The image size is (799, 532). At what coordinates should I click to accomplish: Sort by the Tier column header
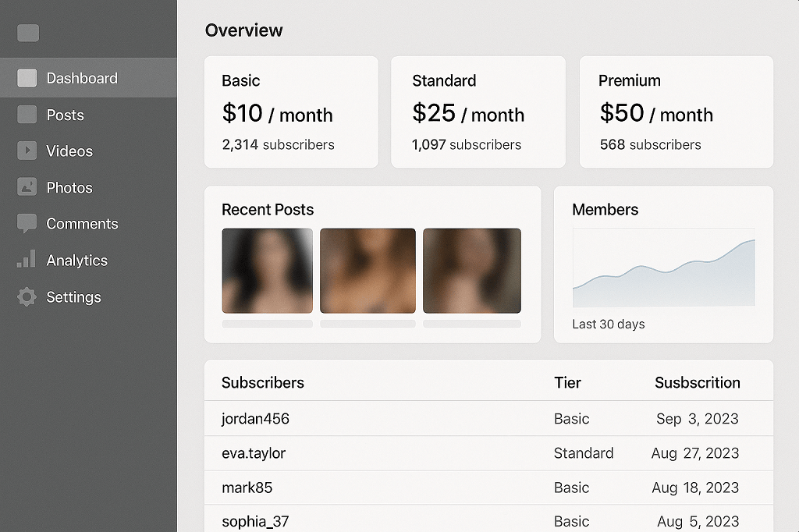tap(567, 383)
